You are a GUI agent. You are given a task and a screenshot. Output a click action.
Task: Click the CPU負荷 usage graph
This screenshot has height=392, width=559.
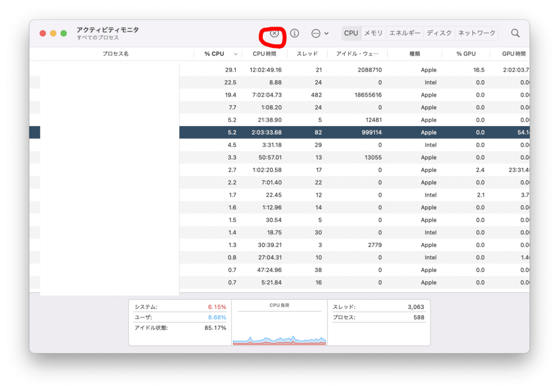279,327
